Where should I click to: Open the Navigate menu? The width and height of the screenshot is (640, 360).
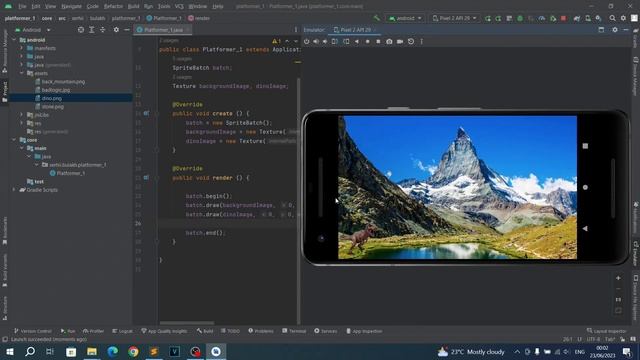tap(71, 6)
